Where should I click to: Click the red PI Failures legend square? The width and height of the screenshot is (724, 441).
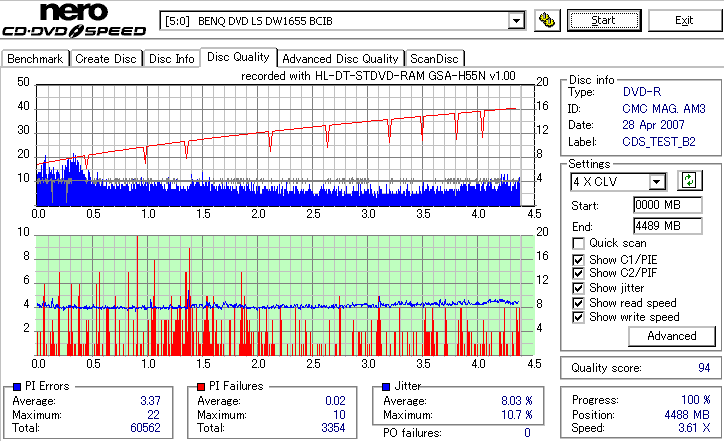point(201,387)
